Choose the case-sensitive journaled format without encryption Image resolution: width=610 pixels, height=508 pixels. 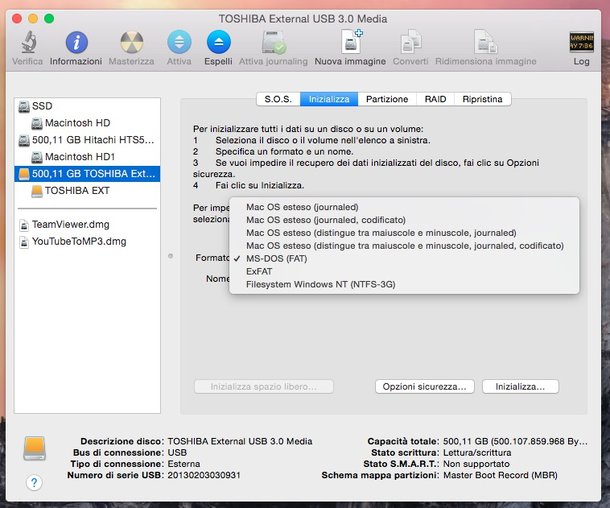(404, 233)
